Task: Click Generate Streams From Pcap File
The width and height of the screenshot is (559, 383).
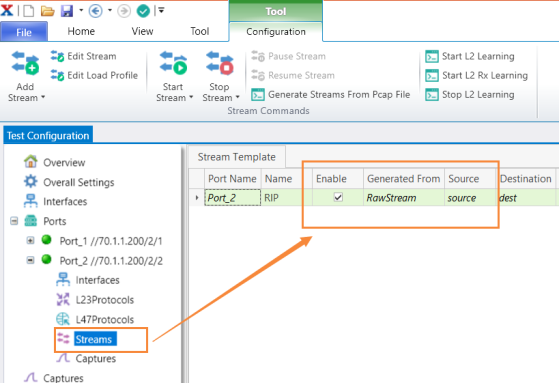Action: pyautogui.click(x=331, y=95)
